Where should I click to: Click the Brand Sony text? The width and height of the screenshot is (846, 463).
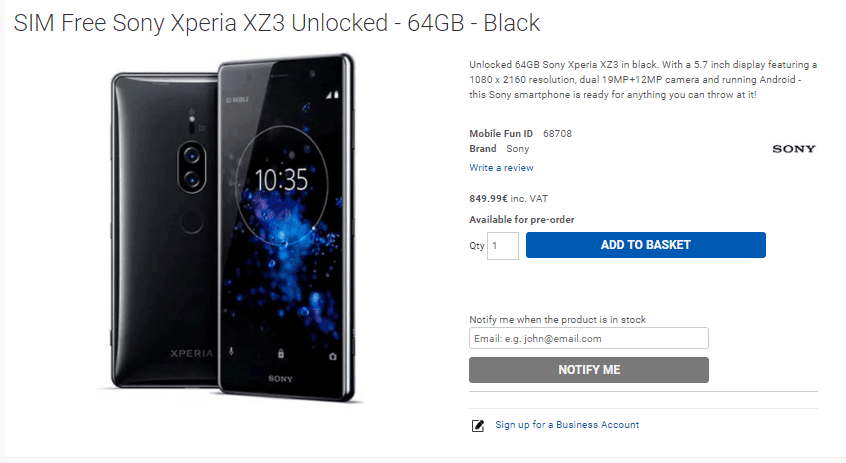click(499, 149)
